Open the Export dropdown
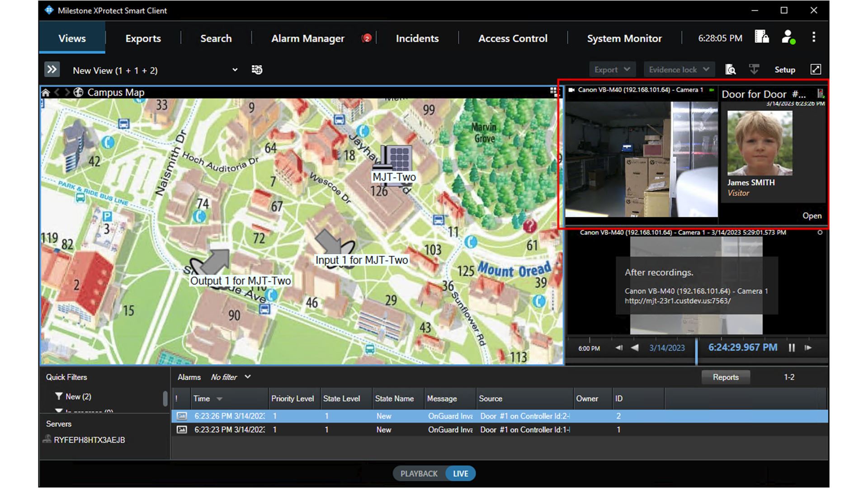 point(612,70)
